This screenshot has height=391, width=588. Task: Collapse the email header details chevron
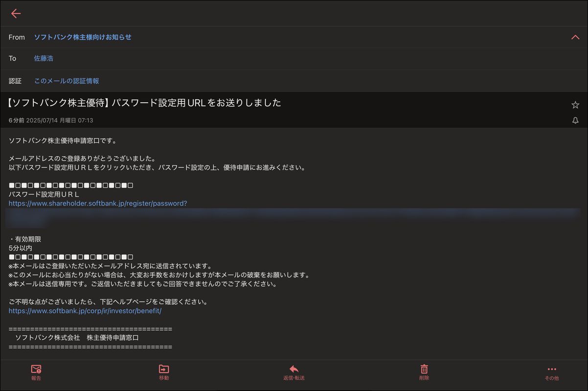[575, 37]
